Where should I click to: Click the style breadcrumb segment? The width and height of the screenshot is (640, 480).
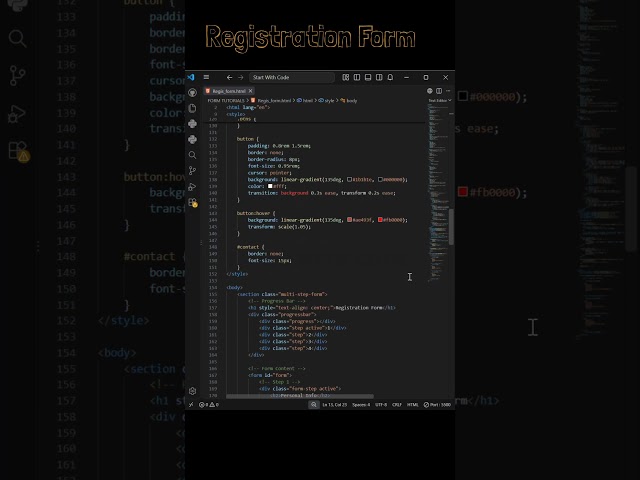click(x=329, y=100)
